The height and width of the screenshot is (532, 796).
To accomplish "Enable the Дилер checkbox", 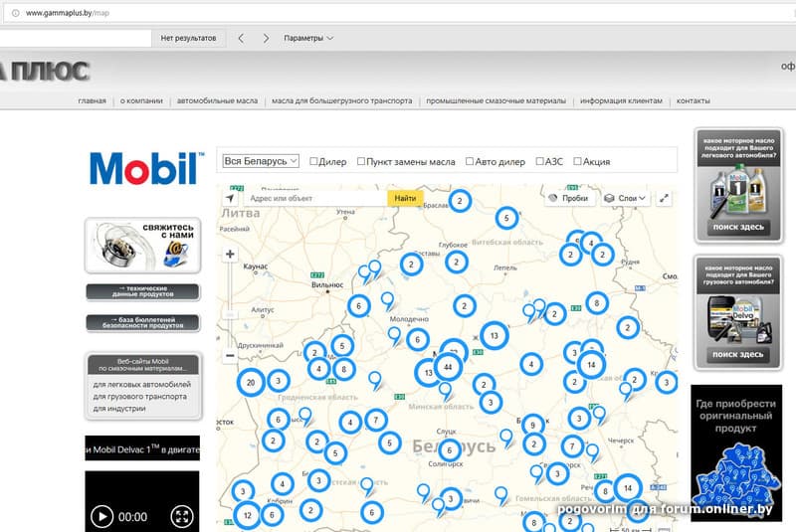I will [x=313, y=161].
